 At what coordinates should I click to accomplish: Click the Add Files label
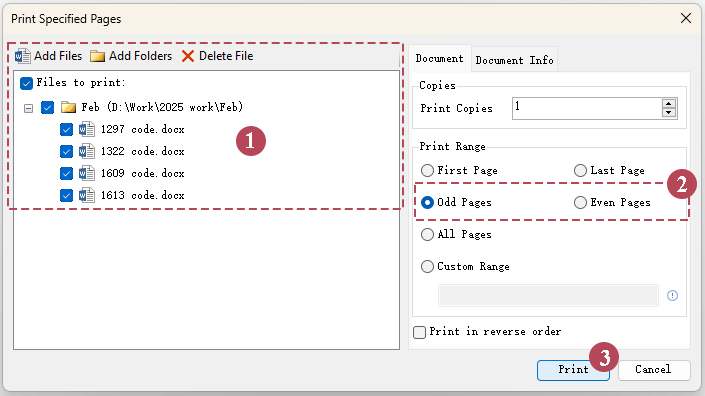(x=58, y=56)
